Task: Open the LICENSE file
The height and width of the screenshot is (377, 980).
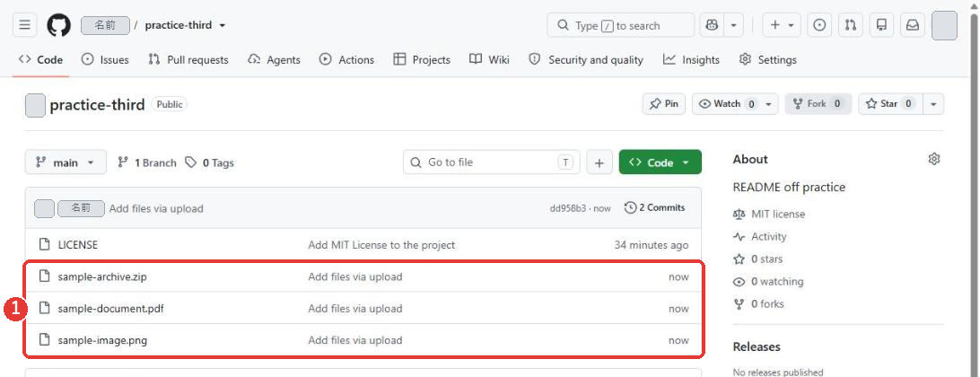Action: point(78,245)
